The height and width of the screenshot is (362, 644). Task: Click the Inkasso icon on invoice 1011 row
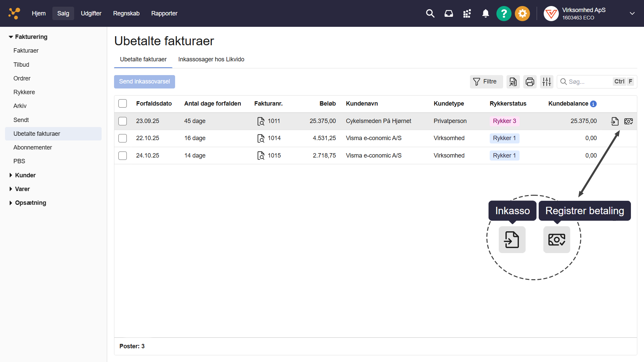click(614, 121)
